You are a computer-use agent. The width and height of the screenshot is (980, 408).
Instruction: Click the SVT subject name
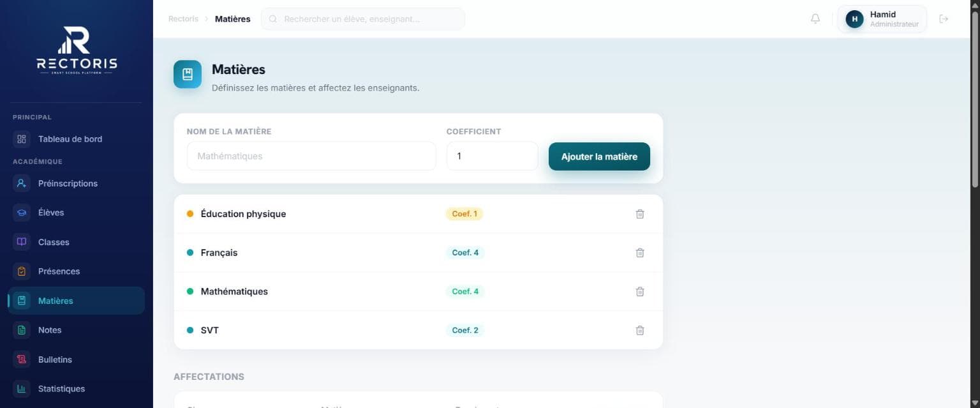coord(210,330)
